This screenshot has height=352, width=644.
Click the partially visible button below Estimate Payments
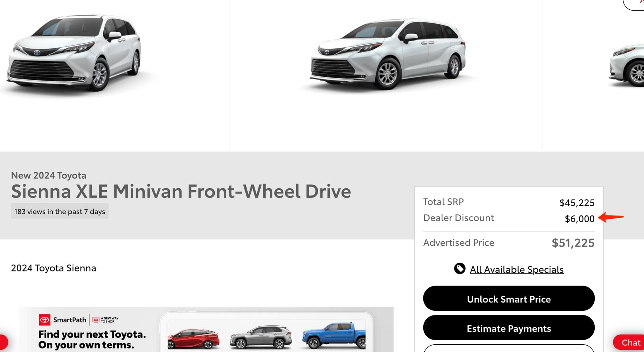509,348
